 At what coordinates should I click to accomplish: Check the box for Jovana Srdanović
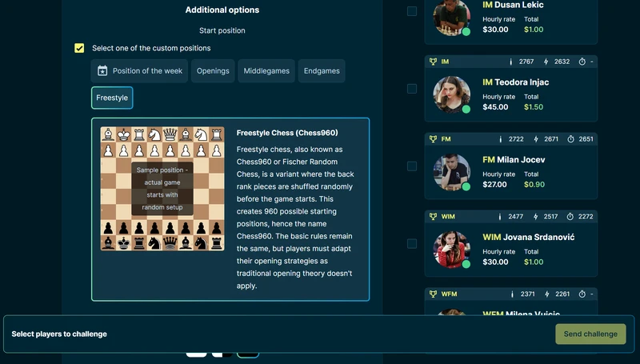(x=412, y=244)
